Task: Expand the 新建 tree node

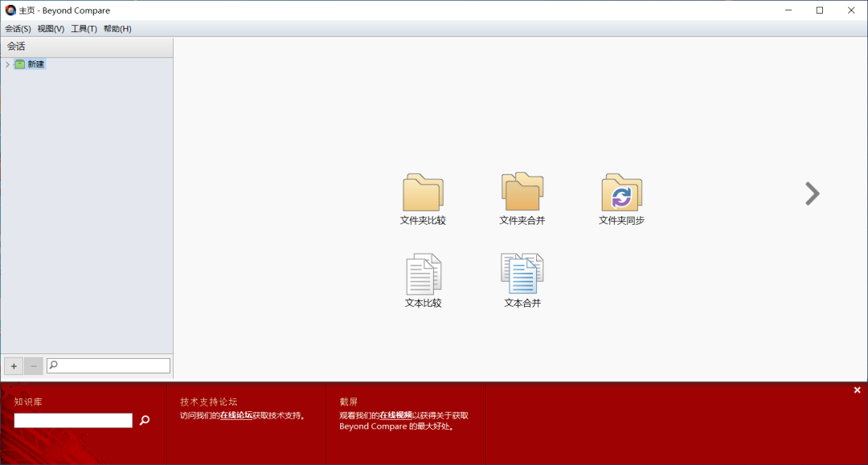Action: 7,64
